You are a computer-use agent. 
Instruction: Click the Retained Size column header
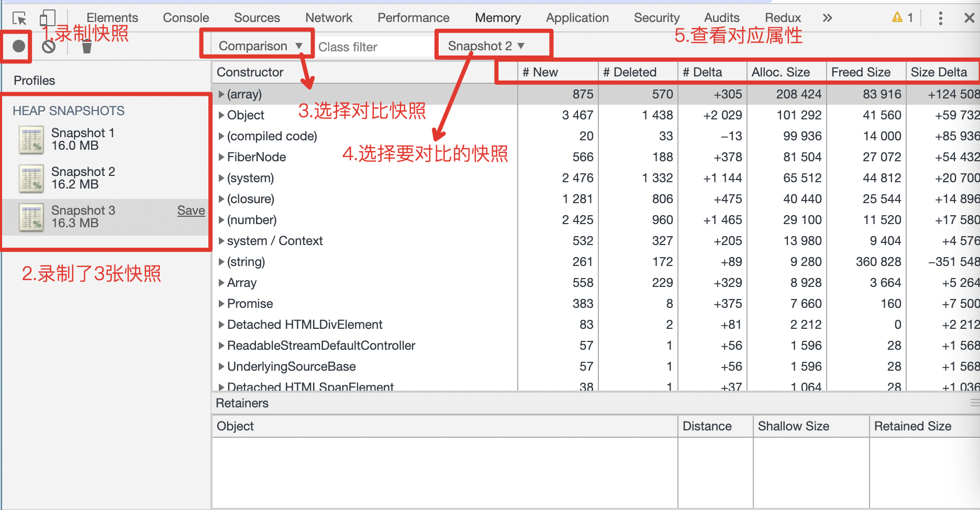pyautogui.click(x=925, y=426)
